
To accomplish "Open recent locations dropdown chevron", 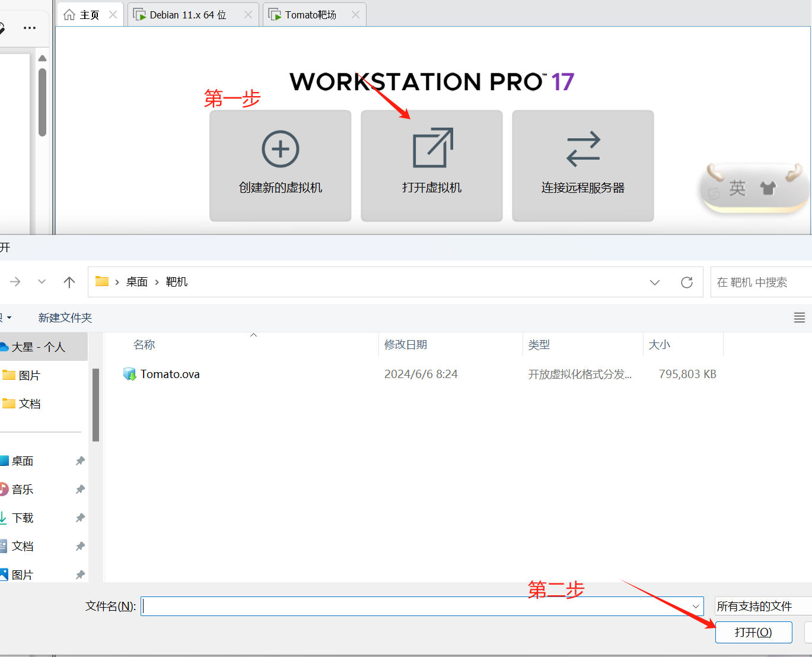I will [42, 282].
